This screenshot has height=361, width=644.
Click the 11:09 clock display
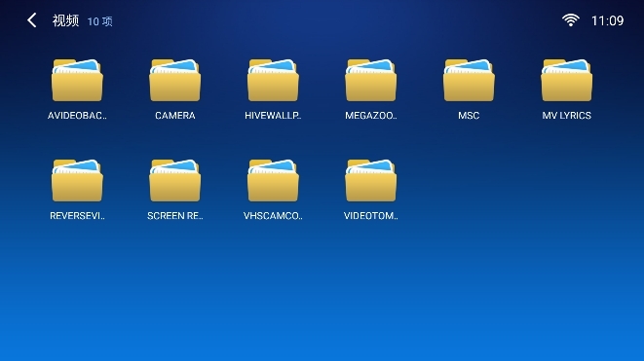[607, 20]
